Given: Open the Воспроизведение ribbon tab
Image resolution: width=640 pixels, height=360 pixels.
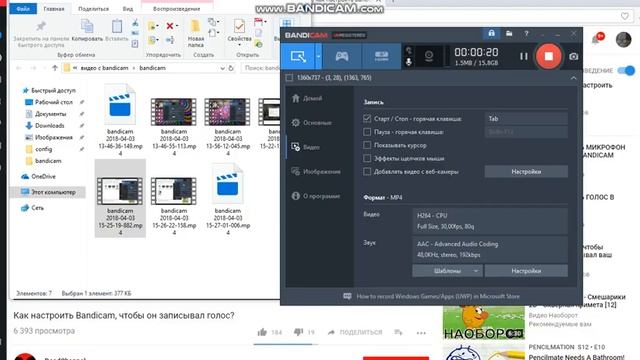Looking at the screenshot, I should (x=177, y=9).
